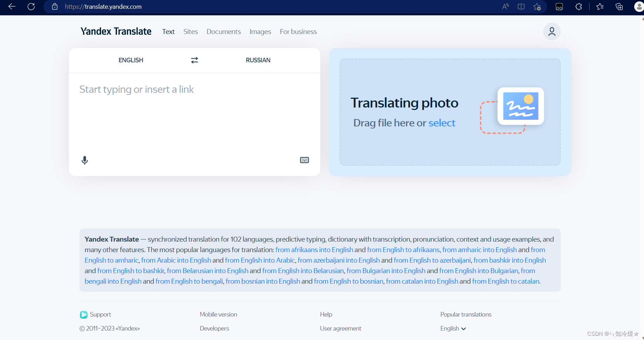
Task: Open the Favorites list icon
Action: point(600,7)
